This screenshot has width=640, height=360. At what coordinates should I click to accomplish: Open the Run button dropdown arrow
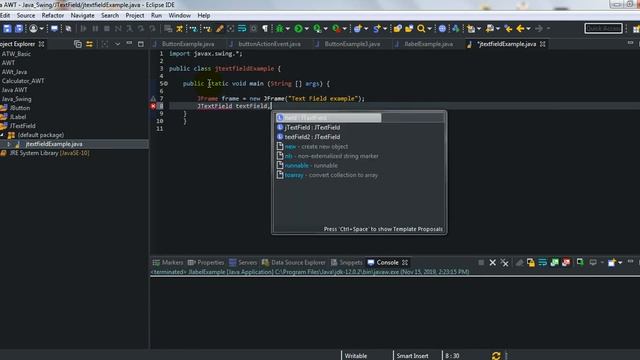(307, 29)
